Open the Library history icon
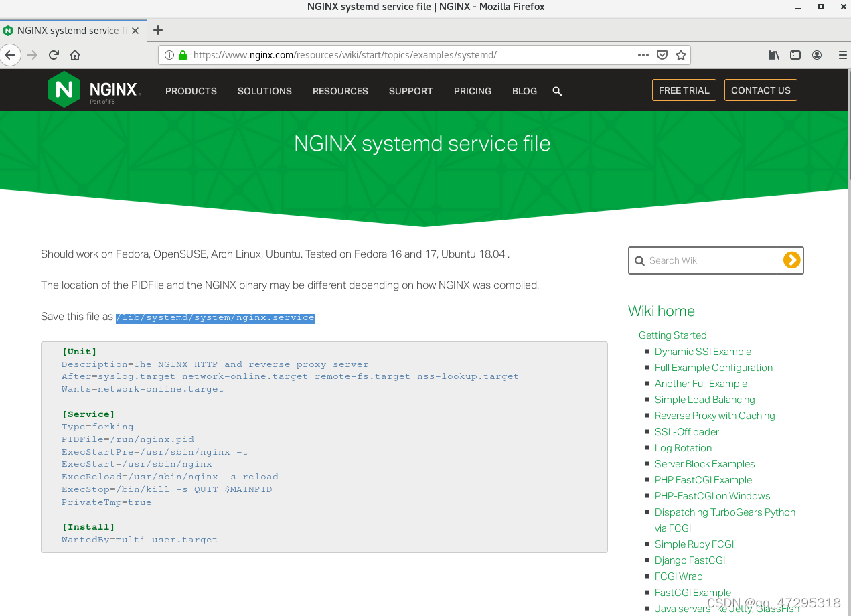The height and width of the screenshot is (616, 851). pos(774,55)
